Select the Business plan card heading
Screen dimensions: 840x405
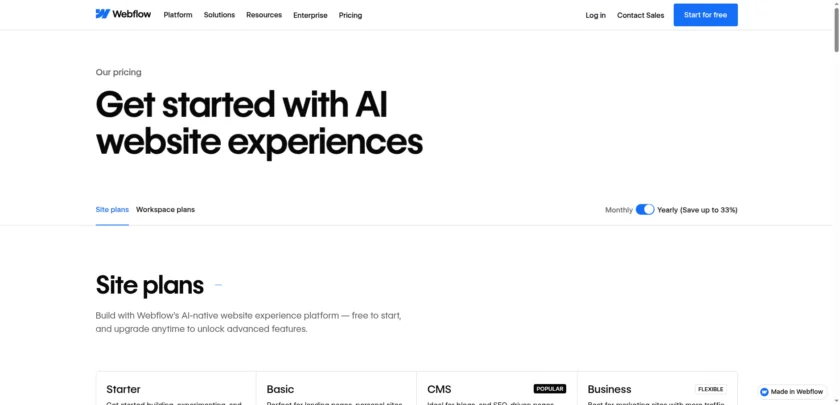coord(609,389)
